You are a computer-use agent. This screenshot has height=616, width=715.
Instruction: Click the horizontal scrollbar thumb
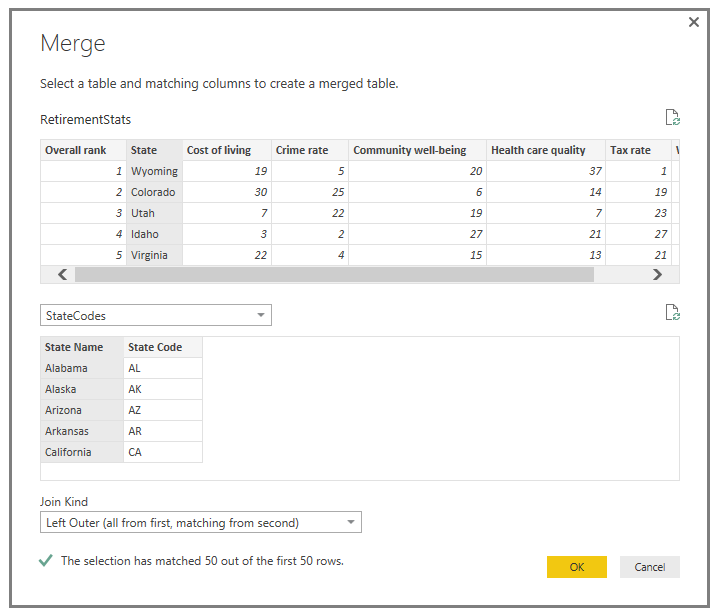[333, 274]
